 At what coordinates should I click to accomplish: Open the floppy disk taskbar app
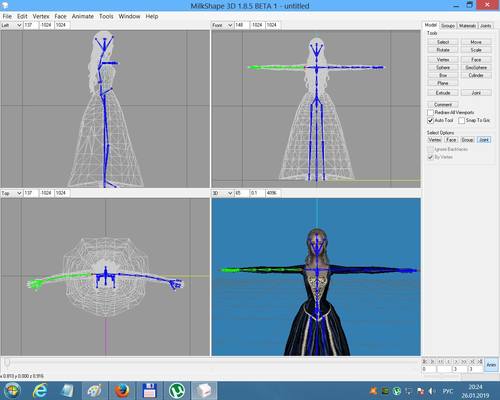click(150, 390)
